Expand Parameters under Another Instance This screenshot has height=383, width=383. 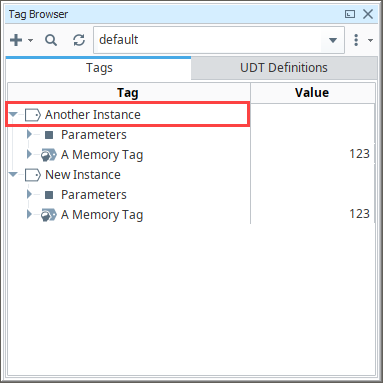[29, 134]
